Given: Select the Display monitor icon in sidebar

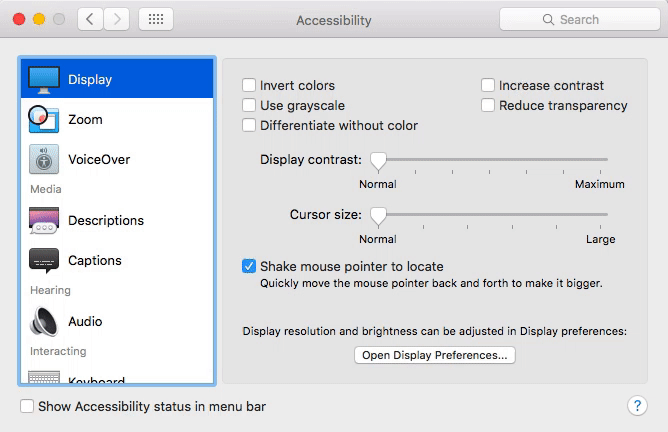Looking at the screenshot, I should coord(44,79).
